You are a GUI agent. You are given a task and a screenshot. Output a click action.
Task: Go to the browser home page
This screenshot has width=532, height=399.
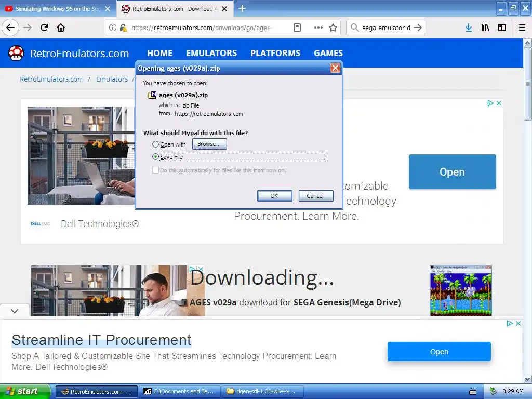pos(61,28)
